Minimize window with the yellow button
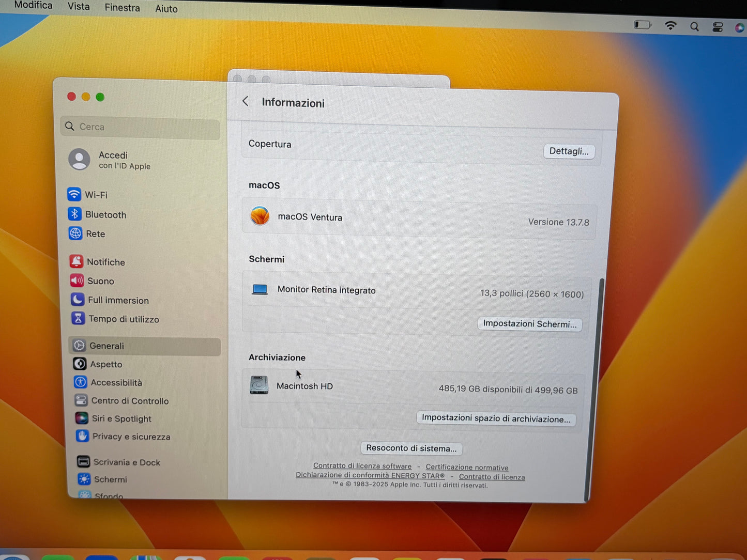747x560 pixels. (x=86, y=97)
